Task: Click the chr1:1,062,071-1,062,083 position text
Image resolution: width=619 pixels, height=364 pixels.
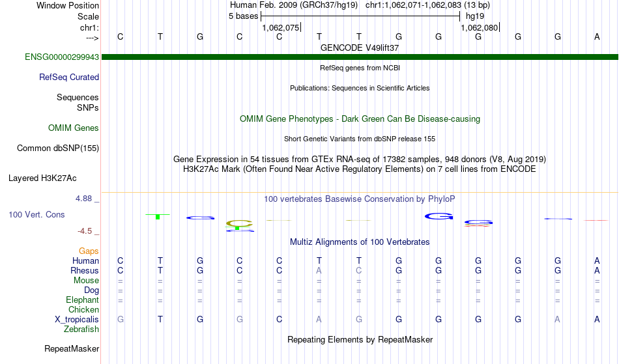Action: (x=427, y=5)
